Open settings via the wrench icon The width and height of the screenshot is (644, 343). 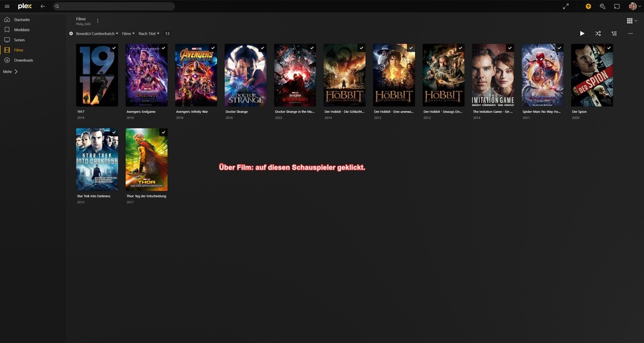[603, 6]
